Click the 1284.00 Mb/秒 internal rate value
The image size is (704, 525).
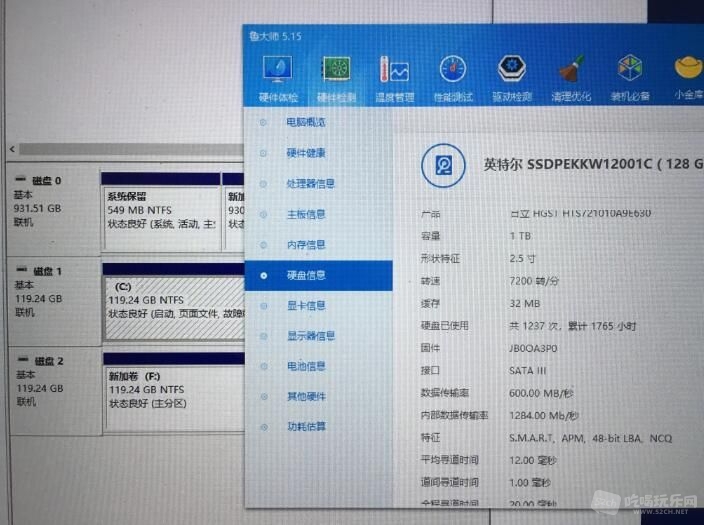click(x=544, y=416)
